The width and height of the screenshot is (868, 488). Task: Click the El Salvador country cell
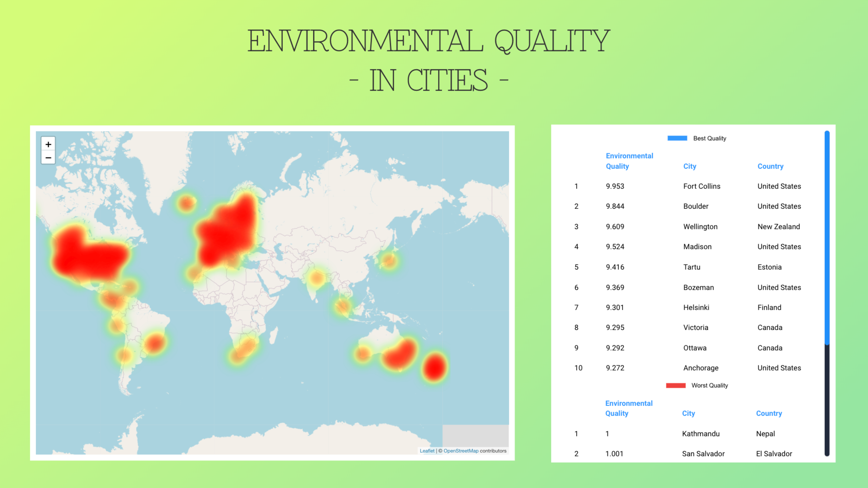click(774, 454)
